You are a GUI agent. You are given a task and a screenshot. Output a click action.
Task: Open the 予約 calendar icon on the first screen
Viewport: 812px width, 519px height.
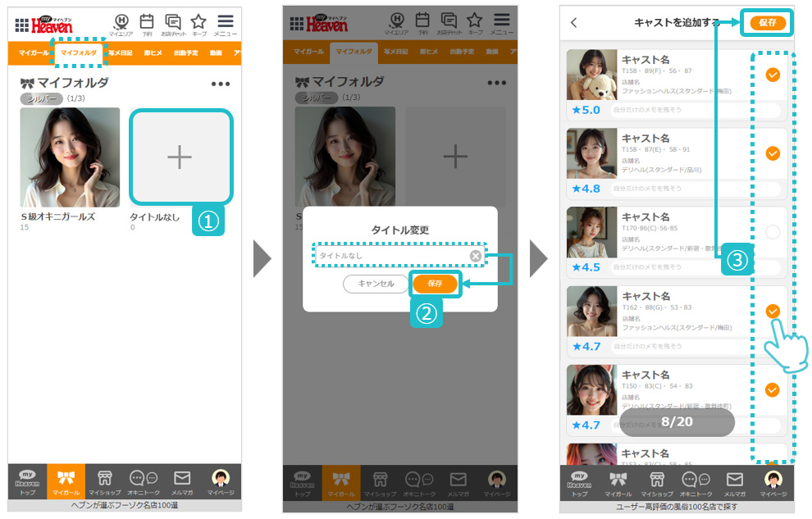(147, 24)
